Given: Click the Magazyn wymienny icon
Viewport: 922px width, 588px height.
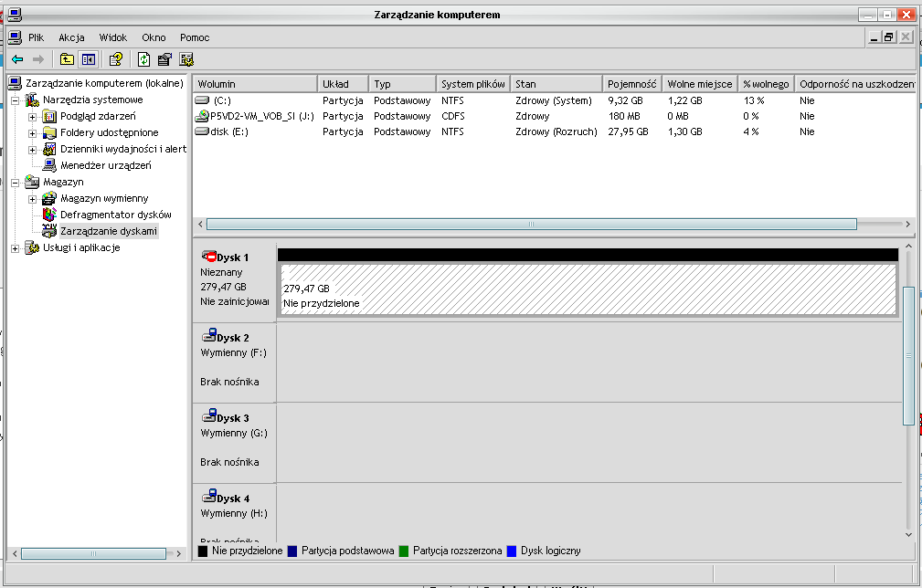Looking at the screenshot, I should tap(49, 198).
